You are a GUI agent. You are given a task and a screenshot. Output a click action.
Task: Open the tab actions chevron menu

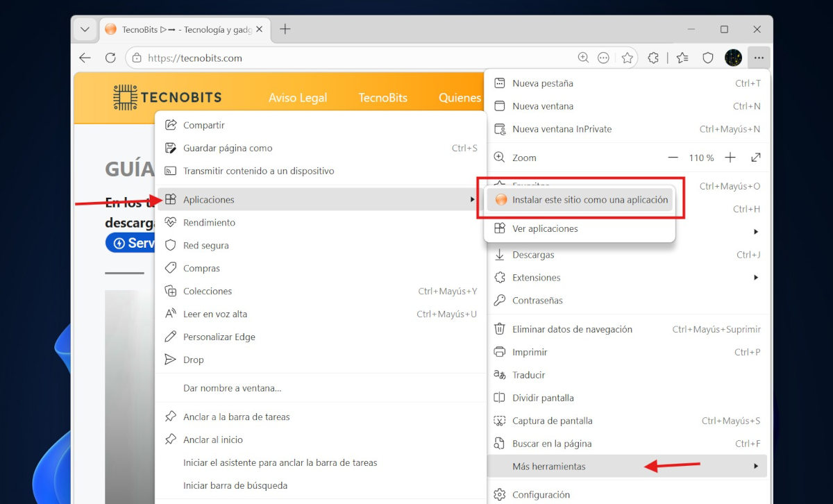[85, 29]
